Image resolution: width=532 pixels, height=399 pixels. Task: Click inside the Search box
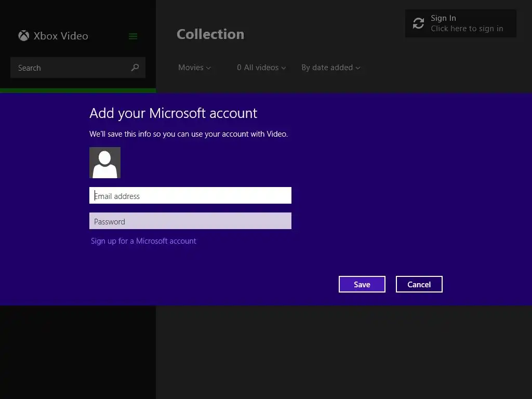(x=78, y=68)
